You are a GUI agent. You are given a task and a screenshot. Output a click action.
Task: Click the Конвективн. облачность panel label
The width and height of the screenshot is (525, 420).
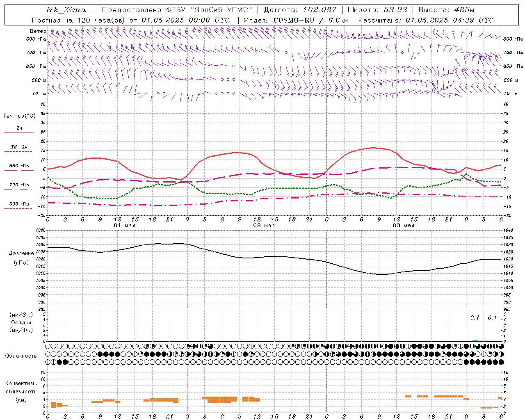pos(21,388)
